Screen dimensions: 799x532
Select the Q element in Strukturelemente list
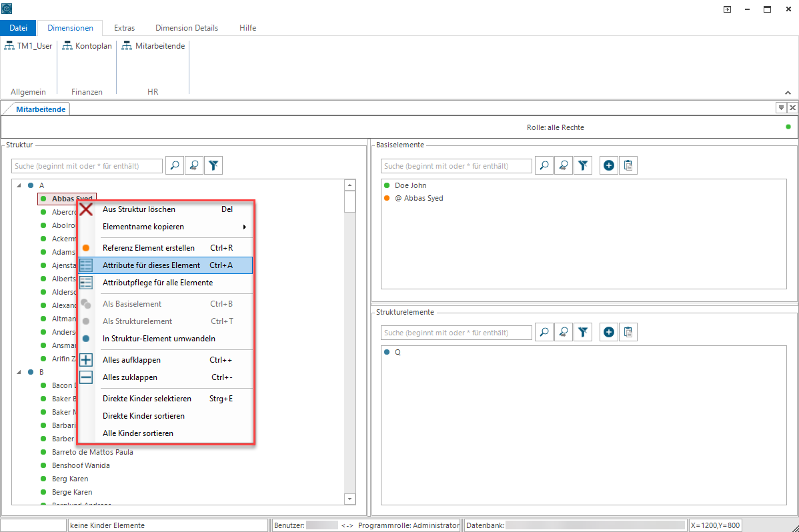pyautogui.click(x=397, y=352)
